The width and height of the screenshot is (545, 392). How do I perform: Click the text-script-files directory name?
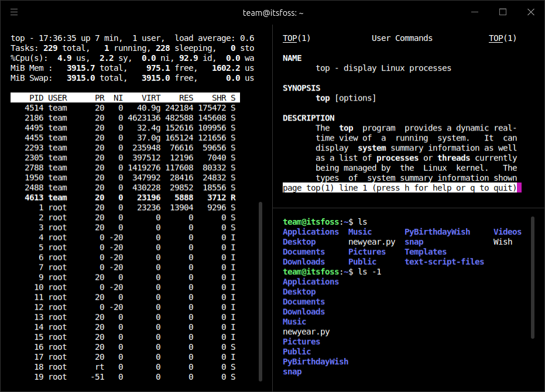pyautogui.click(x=444, y=262)
